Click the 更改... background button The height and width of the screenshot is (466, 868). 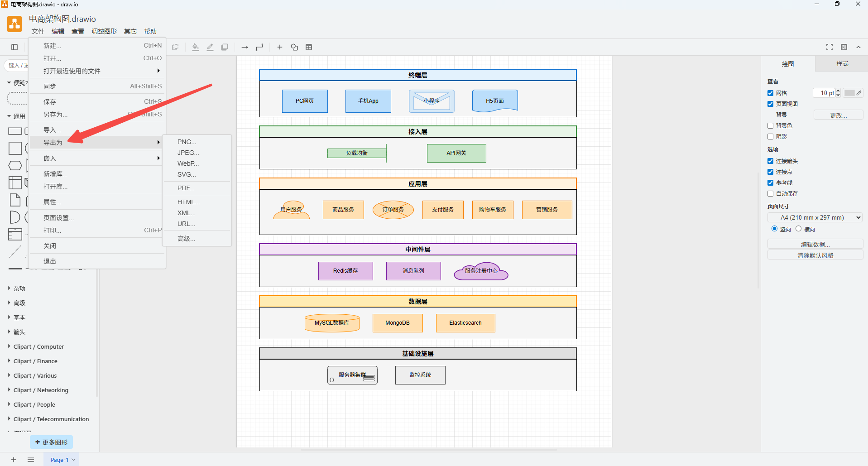[839, 115]
